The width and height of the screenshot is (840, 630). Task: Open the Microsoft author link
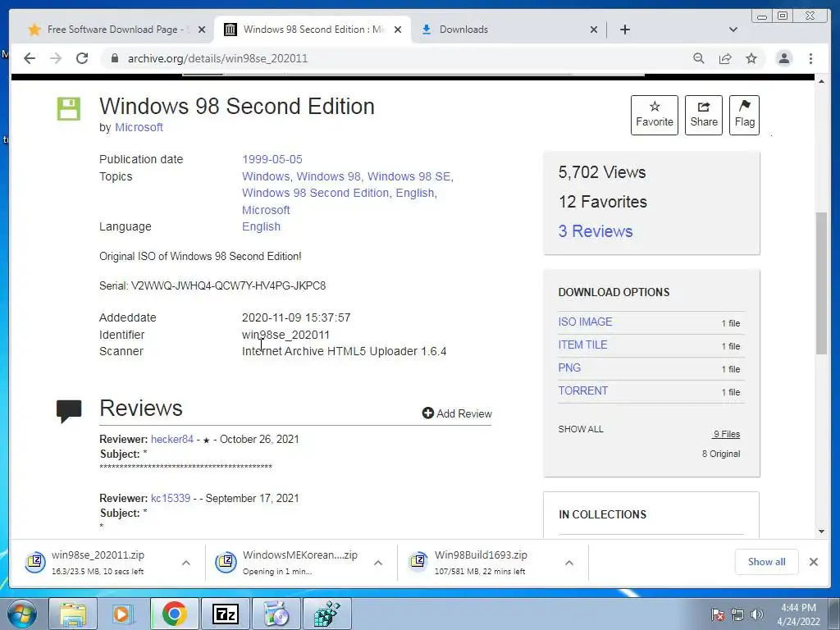pos(139,127)
